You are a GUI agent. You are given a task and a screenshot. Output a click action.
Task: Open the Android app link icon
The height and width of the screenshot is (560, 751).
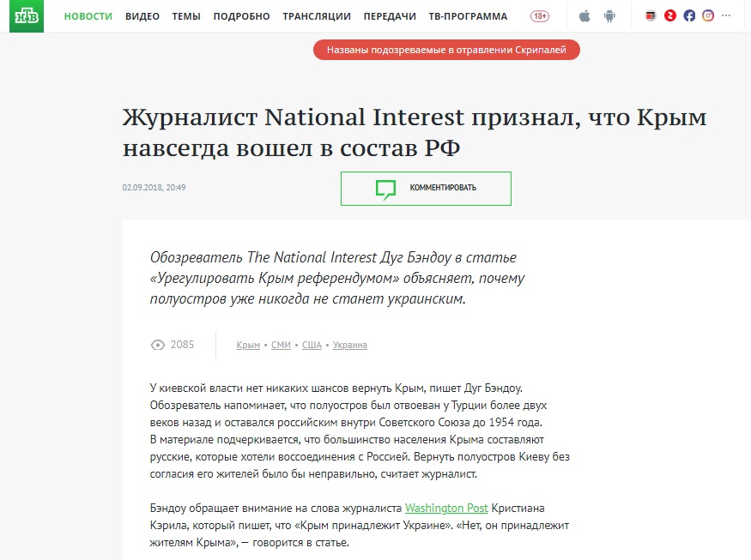click(609, 16)
